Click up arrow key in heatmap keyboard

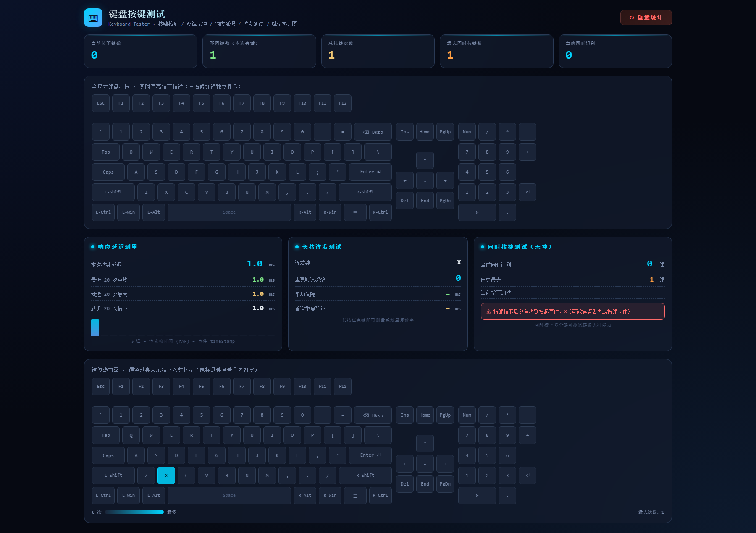425,444
